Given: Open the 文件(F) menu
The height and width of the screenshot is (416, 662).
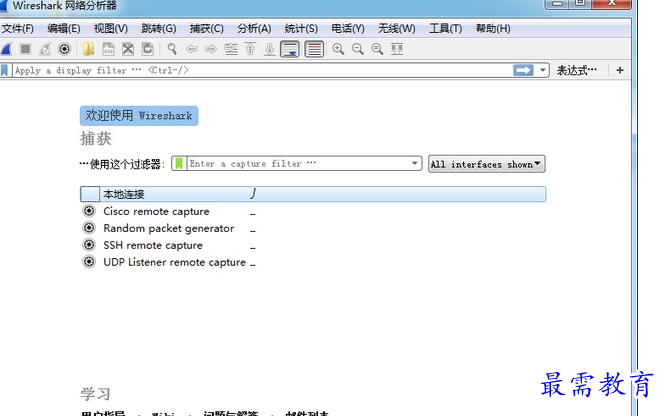Looking at the screenshot, I should pyautogui.click(x=18, y=29).
